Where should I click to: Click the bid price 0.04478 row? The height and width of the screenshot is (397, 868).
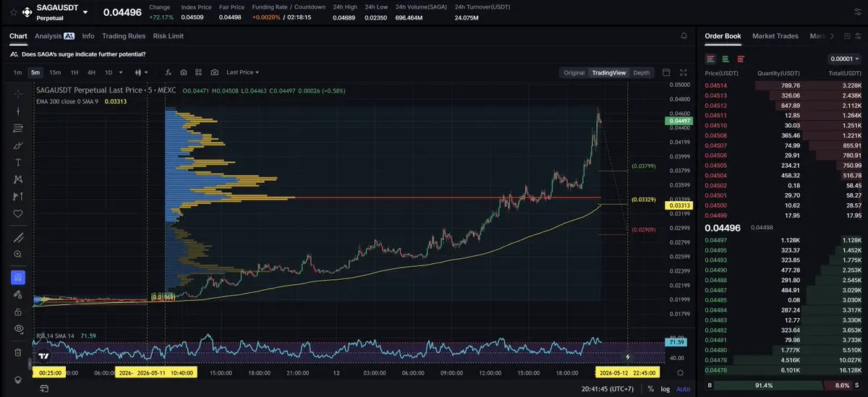point(783,370)
